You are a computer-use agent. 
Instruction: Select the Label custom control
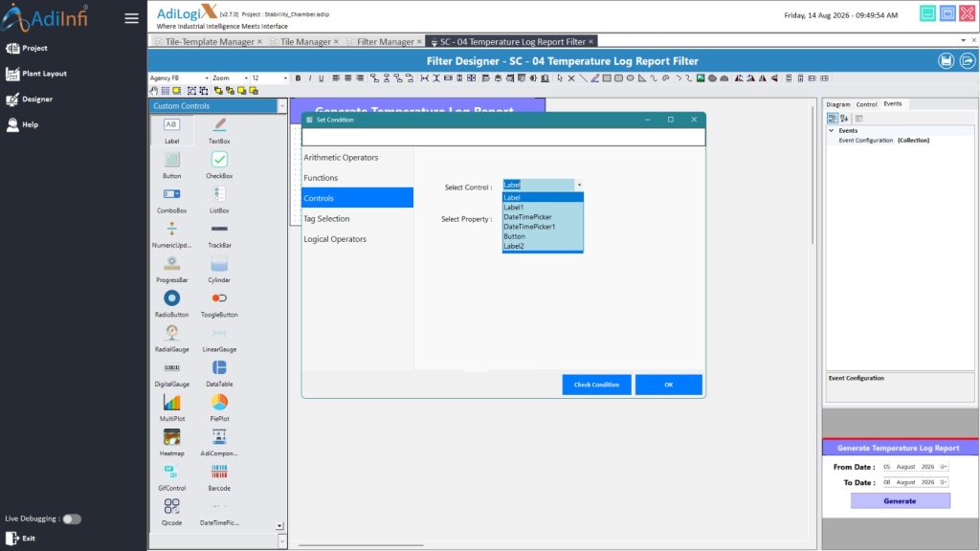[x=171, y=131]
